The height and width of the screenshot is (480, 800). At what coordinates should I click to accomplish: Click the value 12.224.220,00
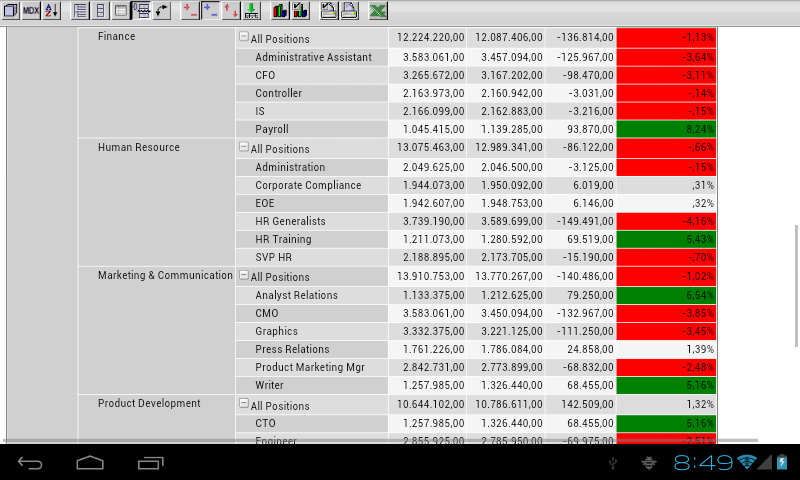pyautogui.click(x=431, y=37)
